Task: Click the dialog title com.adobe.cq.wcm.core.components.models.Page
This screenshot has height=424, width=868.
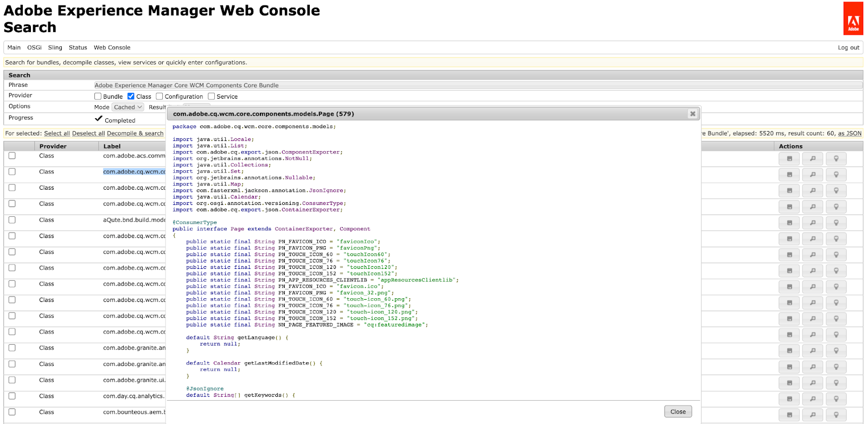Action: coord(263,114)
